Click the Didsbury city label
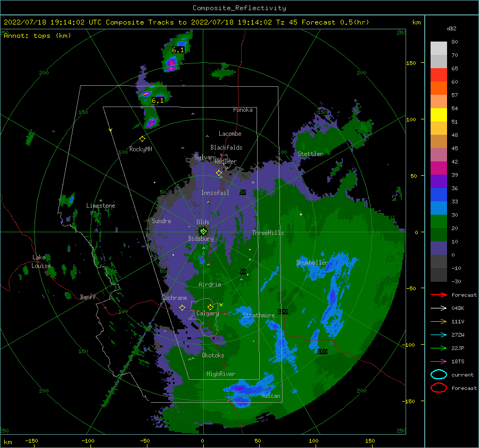479x448 pixels. pyautogui.click(x=201, y=239)
